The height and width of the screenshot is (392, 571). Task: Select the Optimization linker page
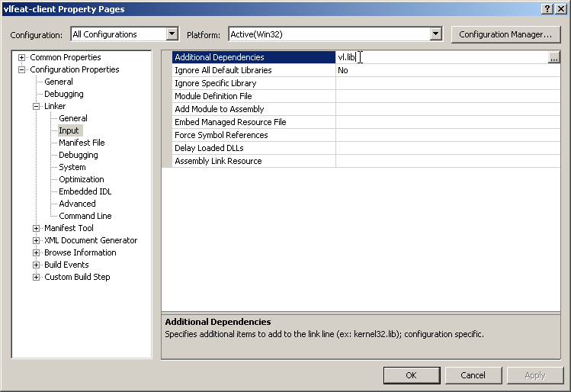[x=81, y=179]
